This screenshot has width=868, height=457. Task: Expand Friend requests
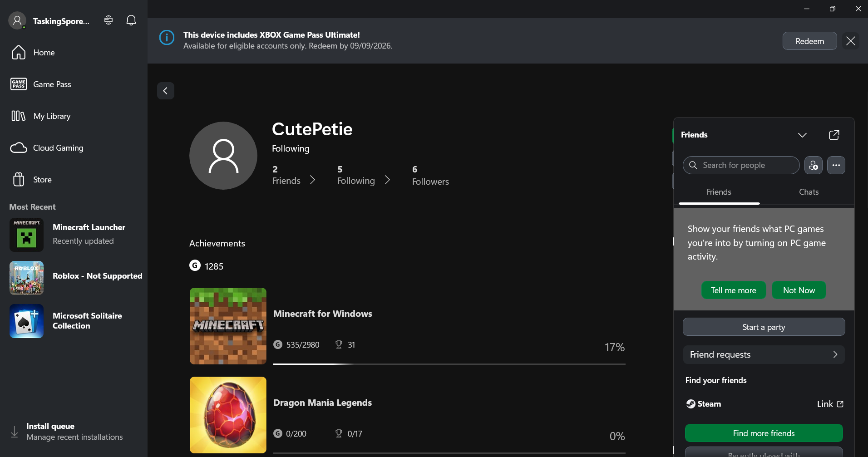(x=764, y=355)
